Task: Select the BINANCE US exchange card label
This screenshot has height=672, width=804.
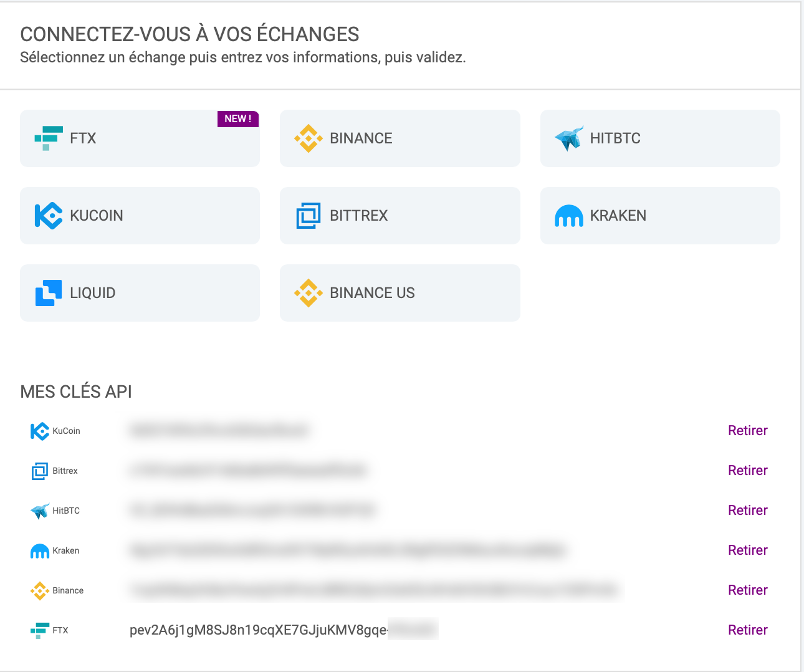Action: pyautogui.click(x=372, y=293)
